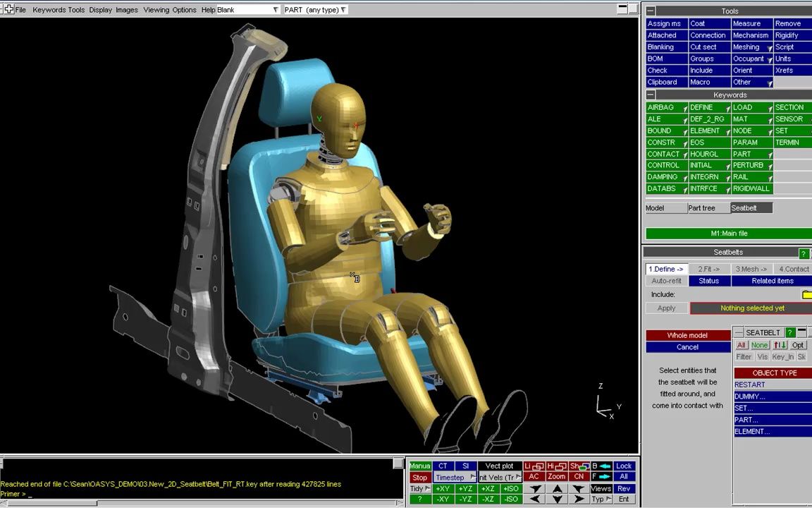
Task: Click the B back arrow button
Action: (x=601, y=466)
